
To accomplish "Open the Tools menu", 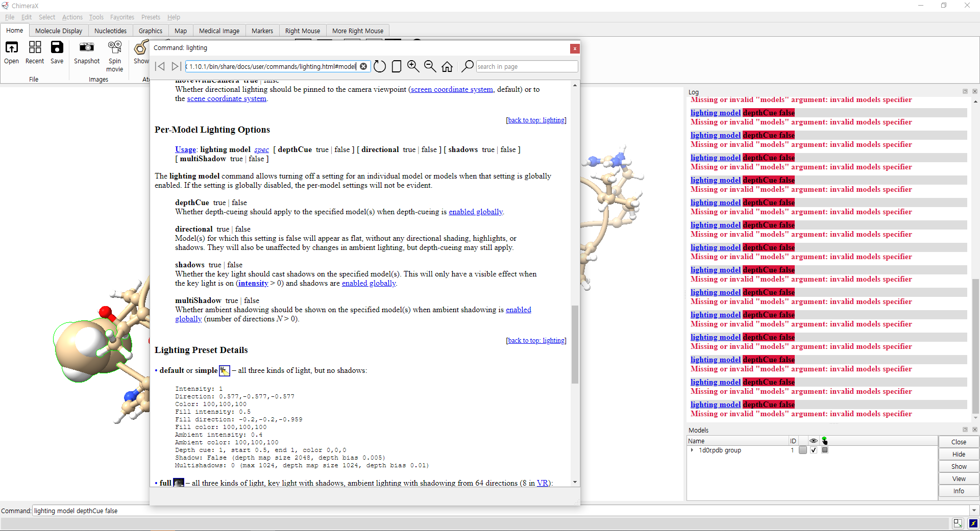I will pyautogui.click(x=96, y=17).
